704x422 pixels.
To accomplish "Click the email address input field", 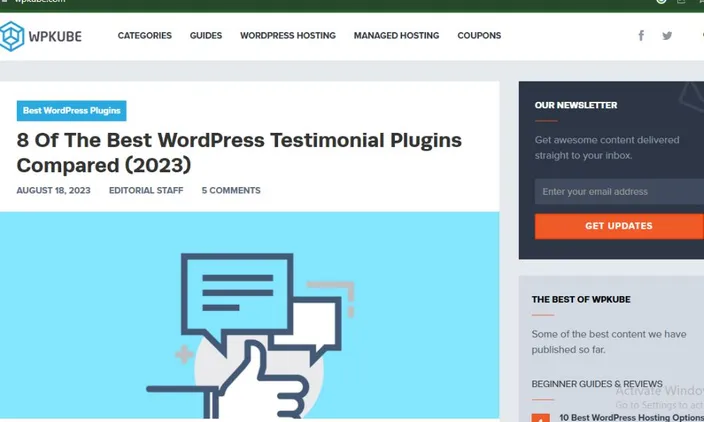I will point(619,192).
